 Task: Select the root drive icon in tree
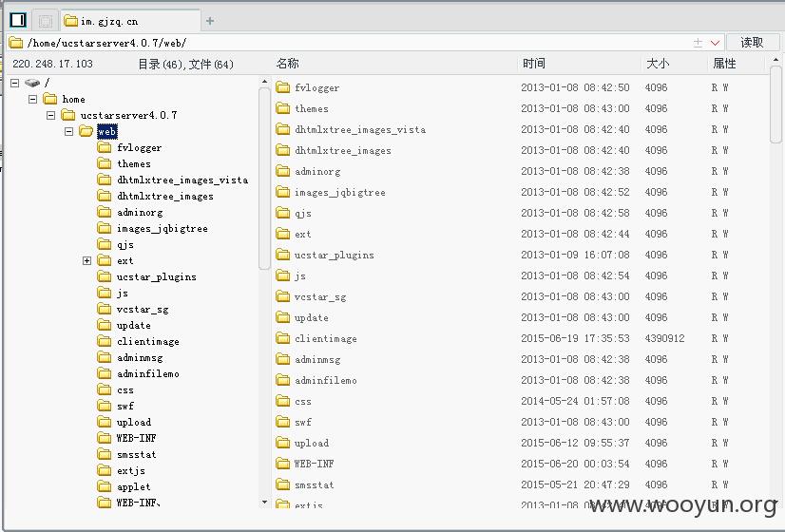pyautogui.click(x=32, y=83)
